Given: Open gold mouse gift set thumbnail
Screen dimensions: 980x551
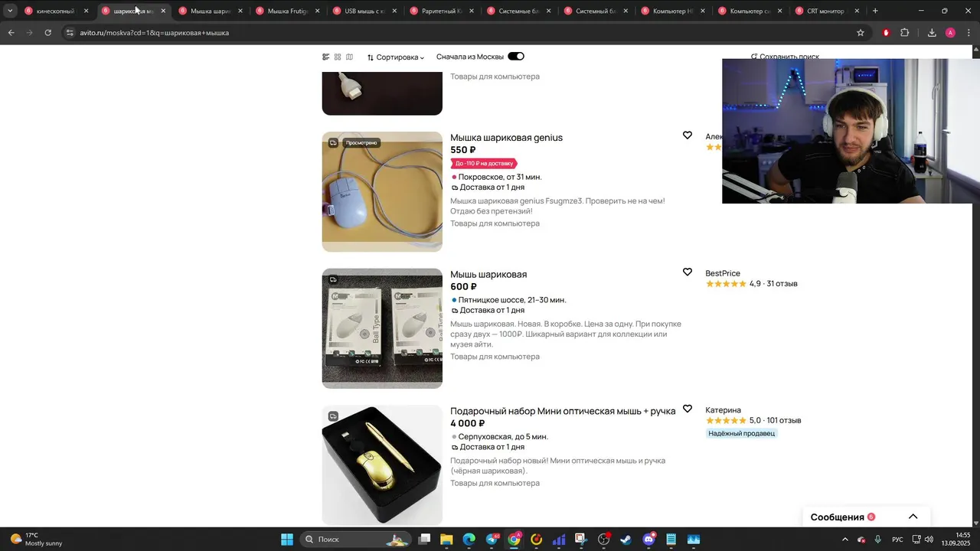Looking at the screenshot, I should [382, 465].
